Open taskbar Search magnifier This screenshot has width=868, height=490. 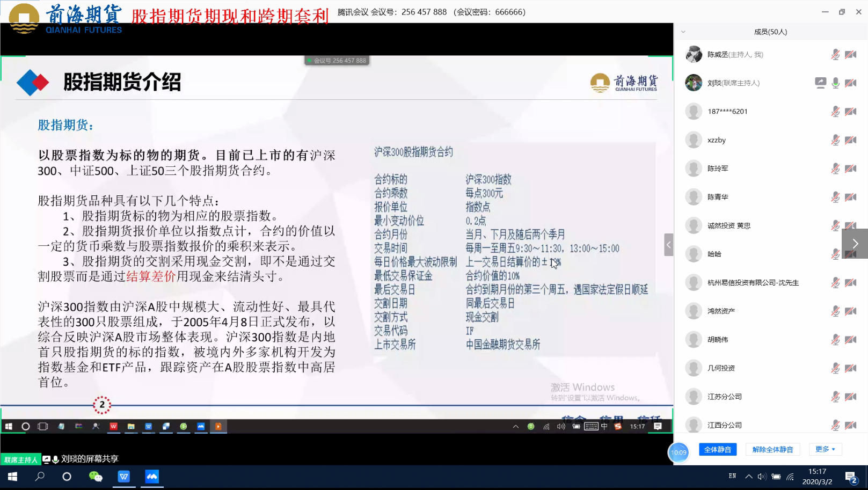[x=40, y=477]
